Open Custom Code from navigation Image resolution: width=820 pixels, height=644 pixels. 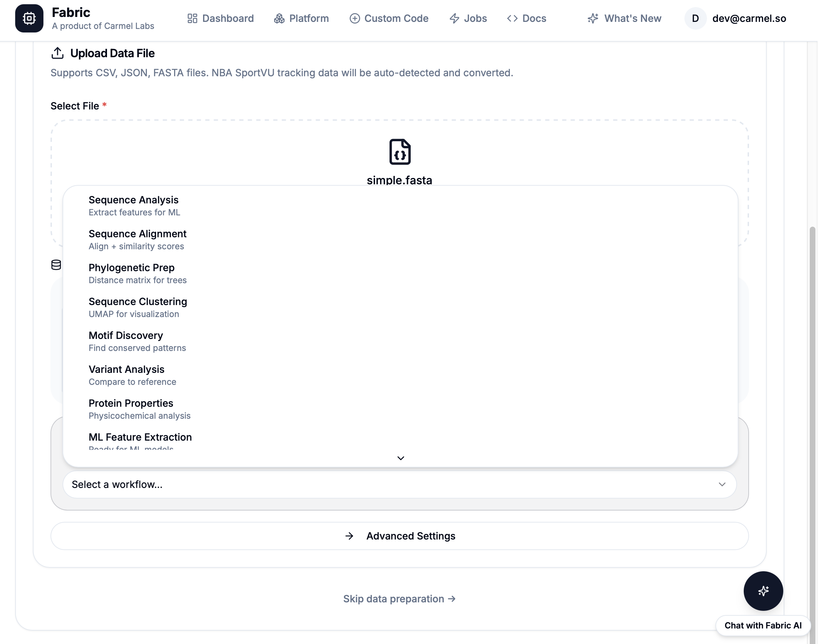tap(390, 18)
